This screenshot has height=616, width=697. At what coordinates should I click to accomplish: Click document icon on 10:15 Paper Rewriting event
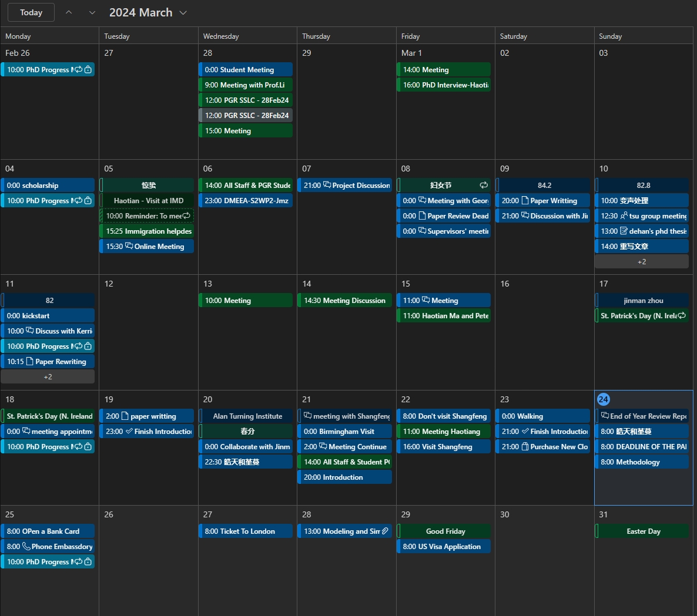point(30,361)
